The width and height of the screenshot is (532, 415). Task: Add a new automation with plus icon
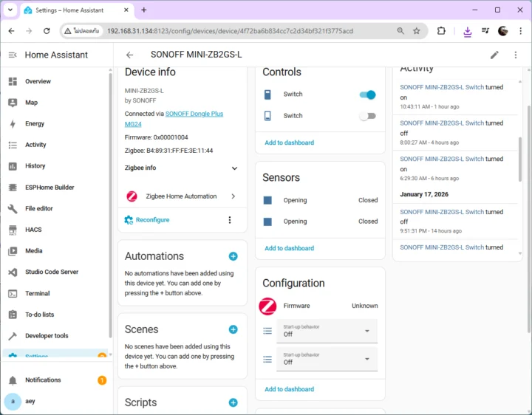(x=233, y=256)
